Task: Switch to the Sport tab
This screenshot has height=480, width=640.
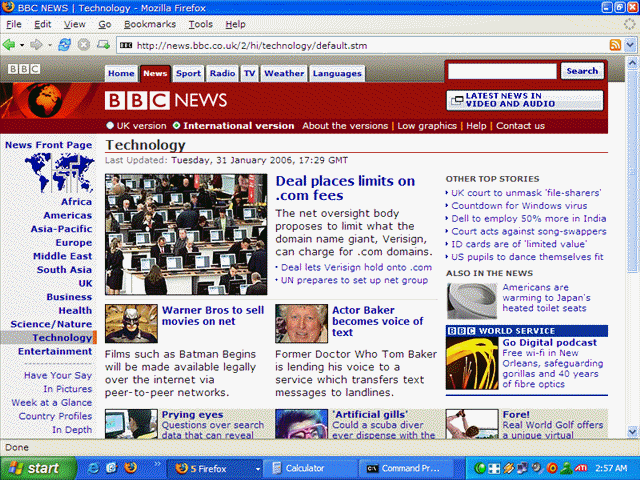Action: point(188,73)
